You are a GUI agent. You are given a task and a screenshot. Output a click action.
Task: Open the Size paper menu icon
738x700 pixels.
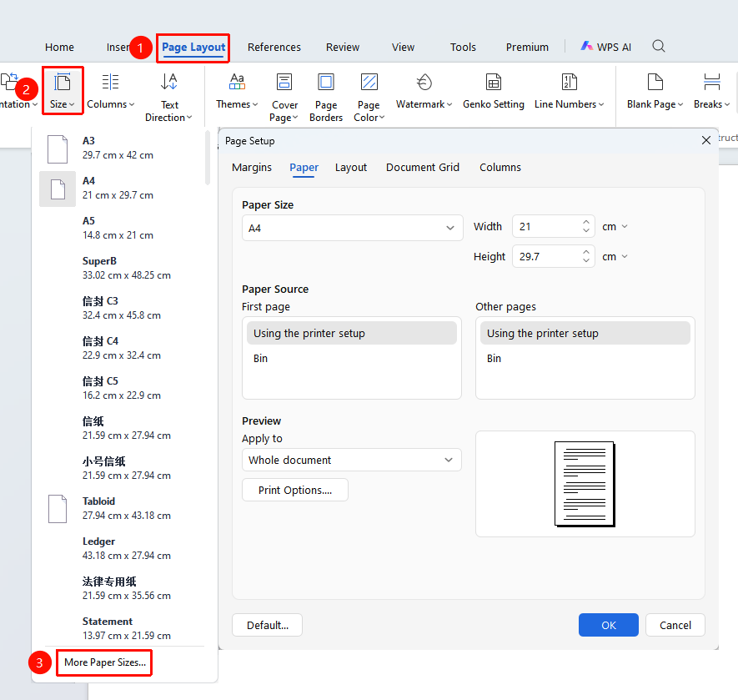coord(63,83)
